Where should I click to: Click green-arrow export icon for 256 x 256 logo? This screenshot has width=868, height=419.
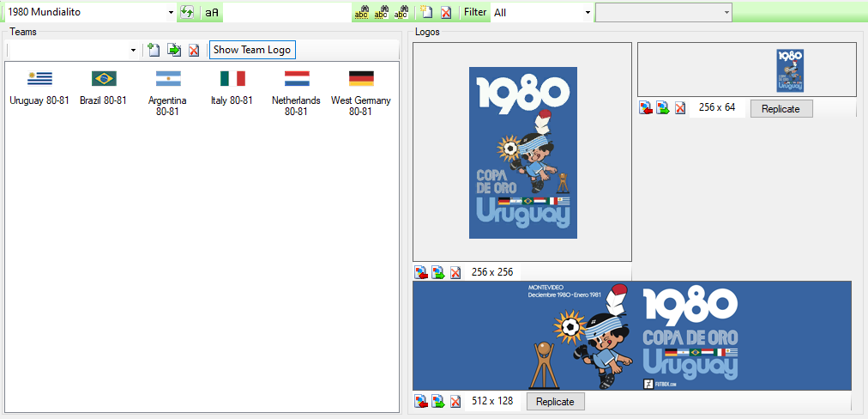(x=438, y=273)
